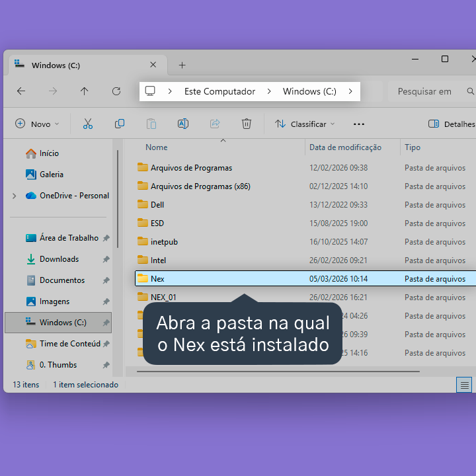Switch to details list view icon
Viewport: 476px width, 476px height.
point(464,385)
